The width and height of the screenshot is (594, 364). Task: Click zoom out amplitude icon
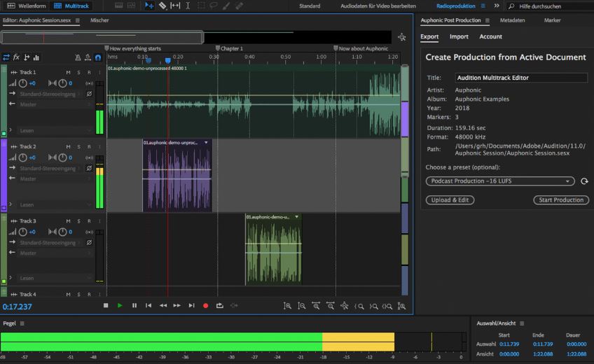[301, 306]
